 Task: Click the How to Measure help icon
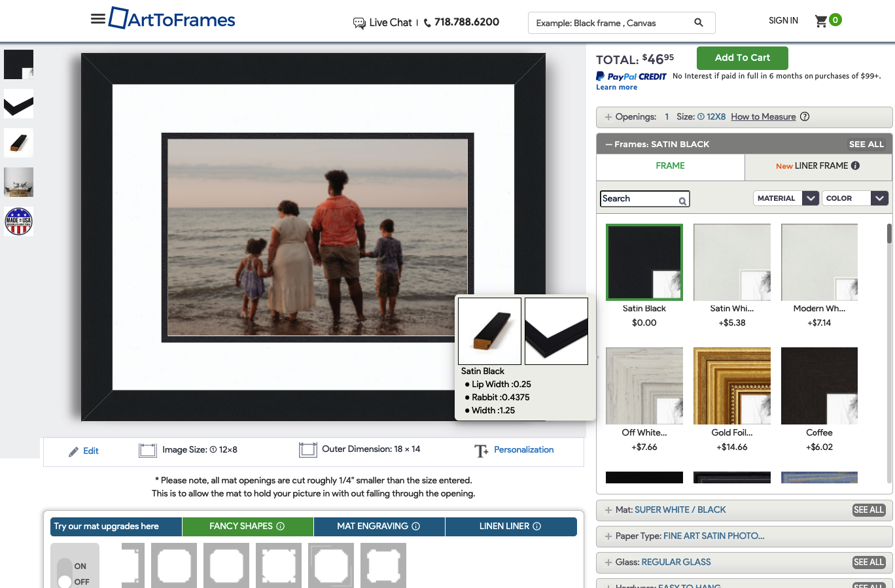pyautogui.click(x=805, y=117)
